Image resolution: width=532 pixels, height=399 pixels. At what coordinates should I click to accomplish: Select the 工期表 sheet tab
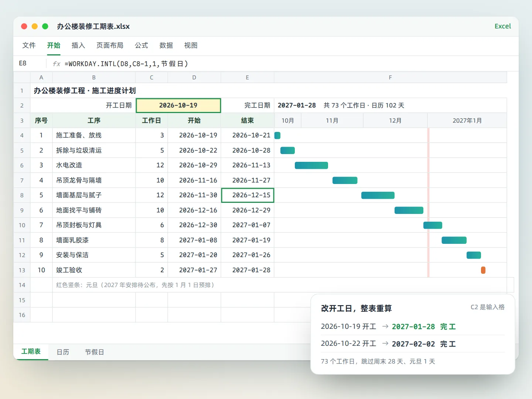coord(31,352)
